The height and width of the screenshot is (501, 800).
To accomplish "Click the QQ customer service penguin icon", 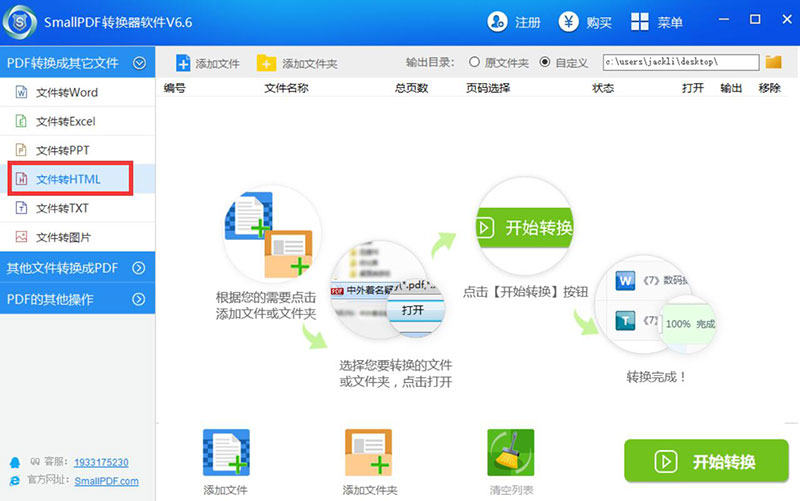I will pos(14,462).
